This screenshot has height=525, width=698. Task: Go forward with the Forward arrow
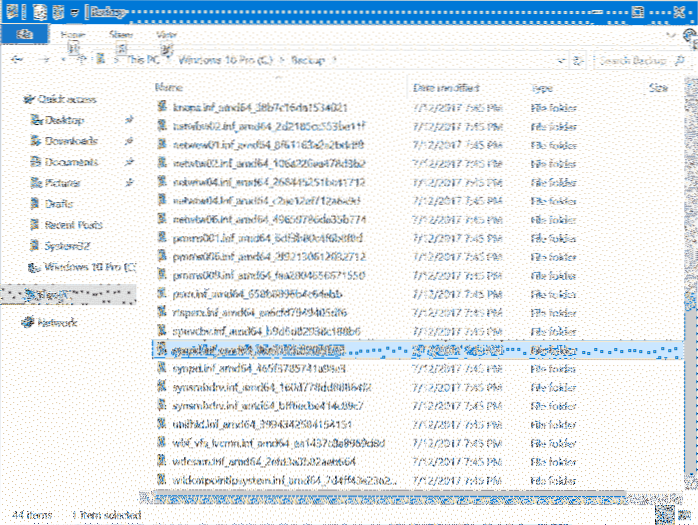(x=44, y=59)
